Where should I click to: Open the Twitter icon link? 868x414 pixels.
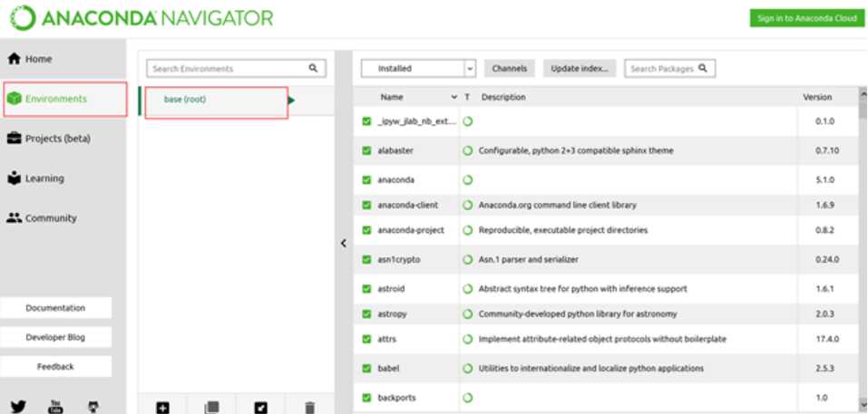(18, 407)
